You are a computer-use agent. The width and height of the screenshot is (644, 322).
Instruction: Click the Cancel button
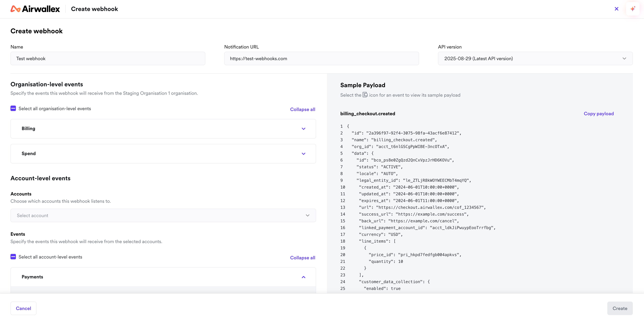click(23, 308)
